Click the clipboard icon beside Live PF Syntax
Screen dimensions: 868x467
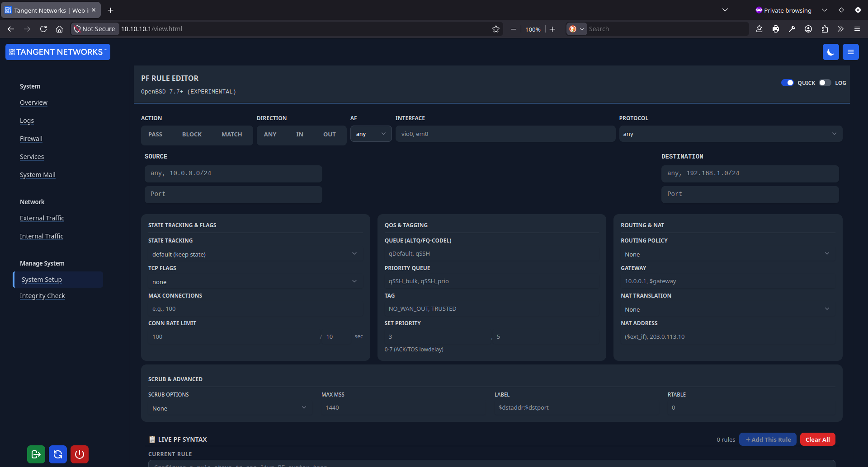(x=151, y=439)
